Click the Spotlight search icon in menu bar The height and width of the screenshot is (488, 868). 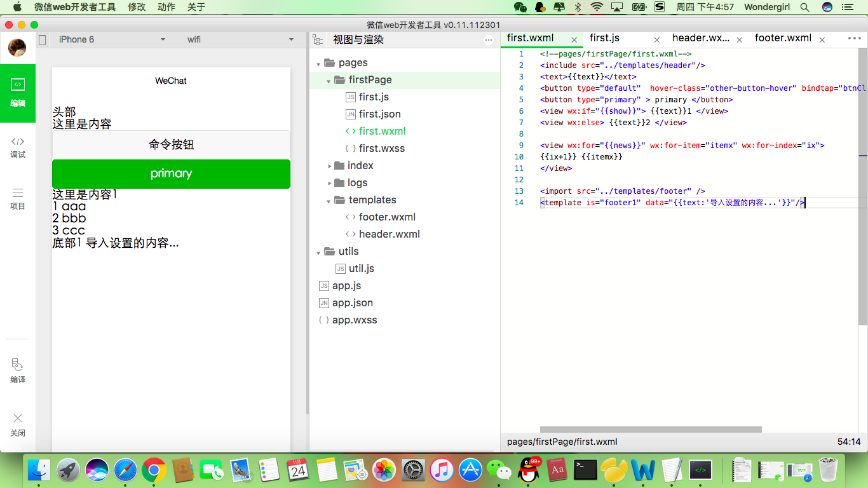[x=805, y=7]
